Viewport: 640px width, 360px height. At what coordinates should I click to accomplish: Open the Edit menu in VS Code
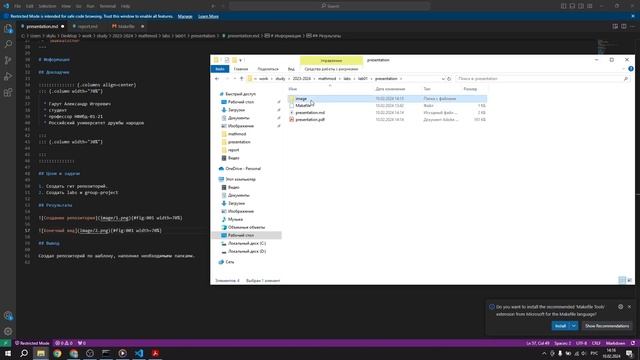click(29, 6)
